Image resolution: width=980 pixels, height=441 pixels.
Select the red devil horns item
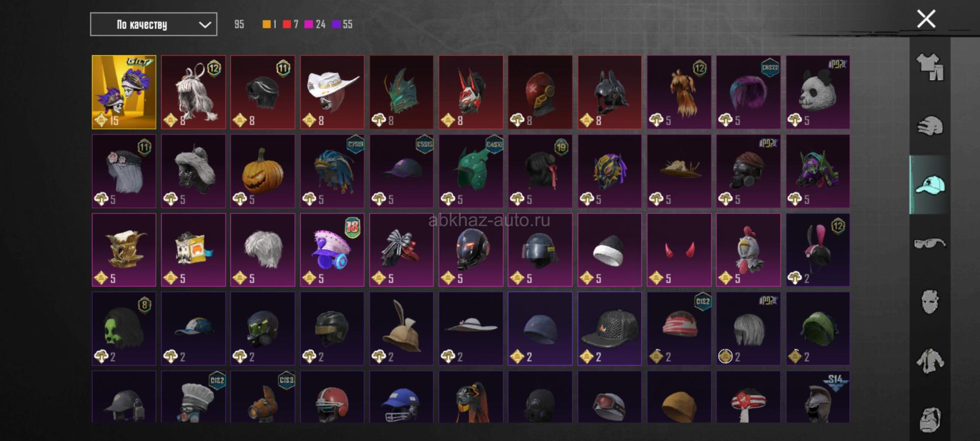(679, 250)
